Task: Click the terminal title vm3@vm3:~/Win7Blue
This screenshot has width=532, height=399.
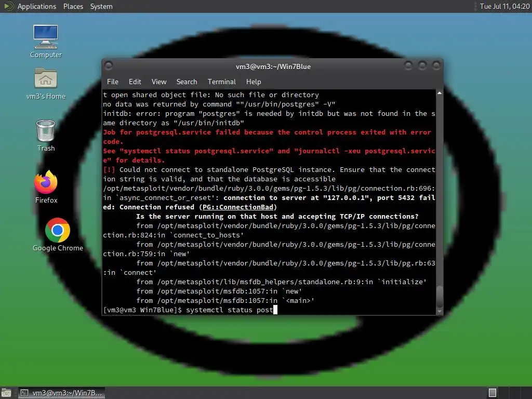Action: (x=273, y=66)
